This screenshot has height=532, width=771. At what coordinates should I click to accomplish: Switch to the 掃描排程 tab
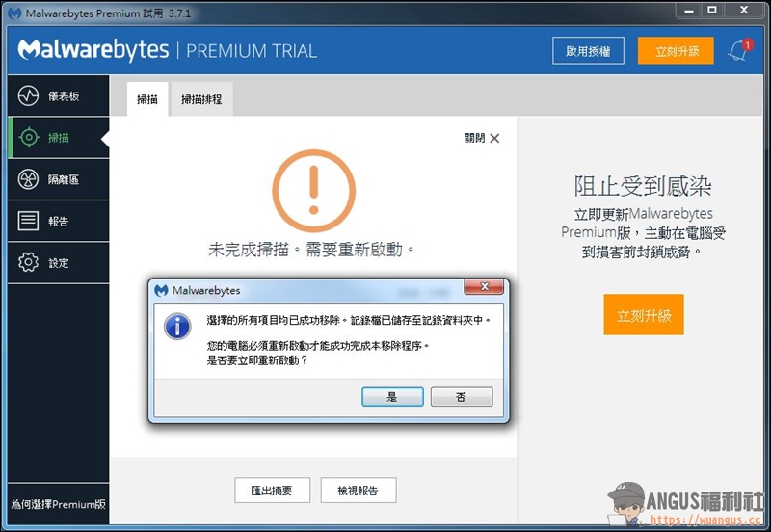tap(201, 99)
